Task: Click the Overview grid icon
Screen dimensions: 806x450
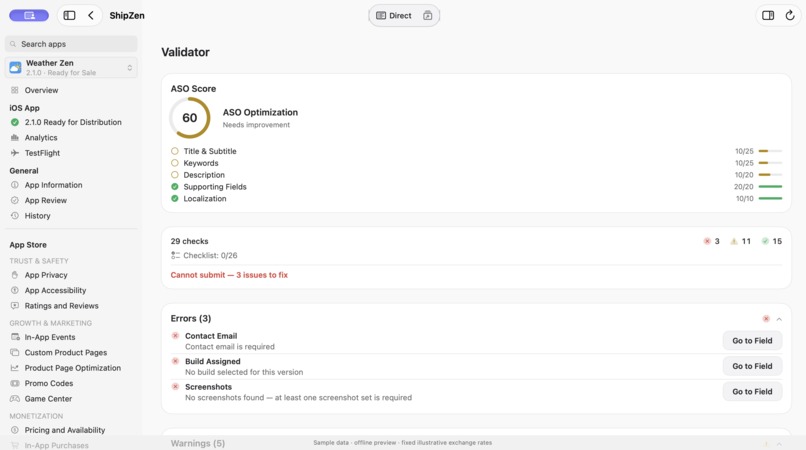Action: coord(14,90)
